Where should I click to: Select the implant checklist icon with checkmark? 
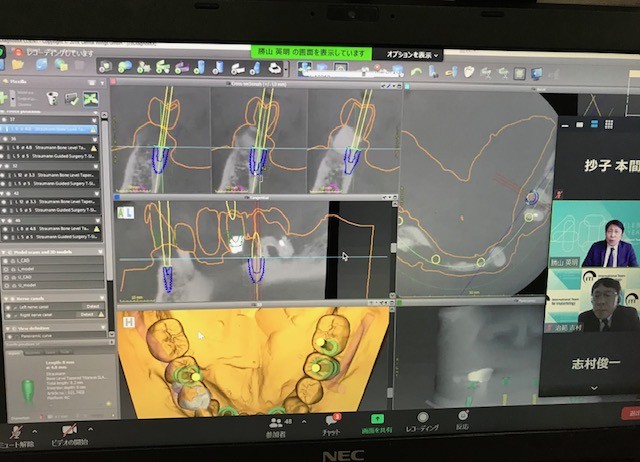[71, 98]
